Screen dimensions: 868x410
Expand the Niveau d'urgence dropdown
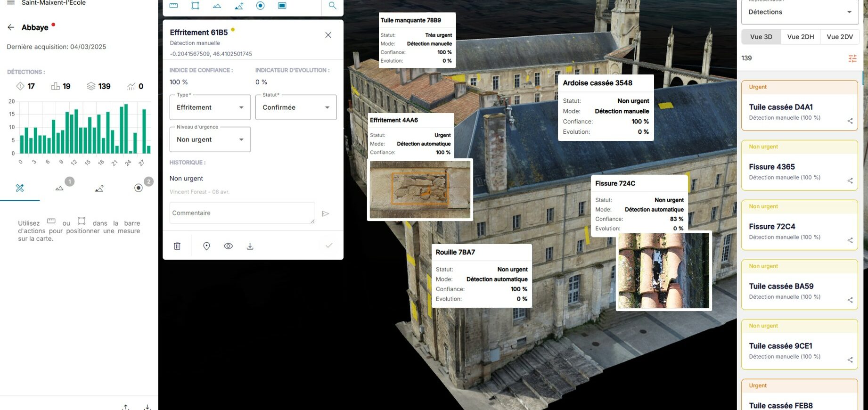point(210,139)
